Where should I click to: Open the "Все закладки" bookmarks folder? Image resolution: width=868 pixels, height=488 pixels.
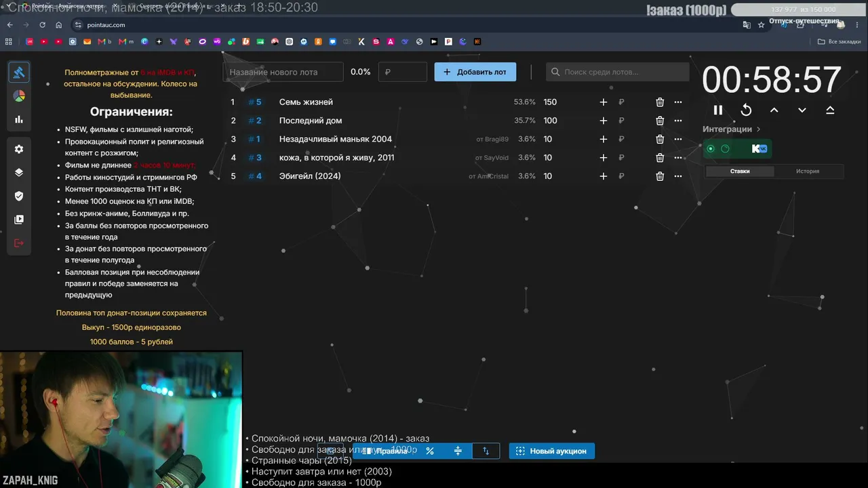pyautogui.click(x=840, y=41)
